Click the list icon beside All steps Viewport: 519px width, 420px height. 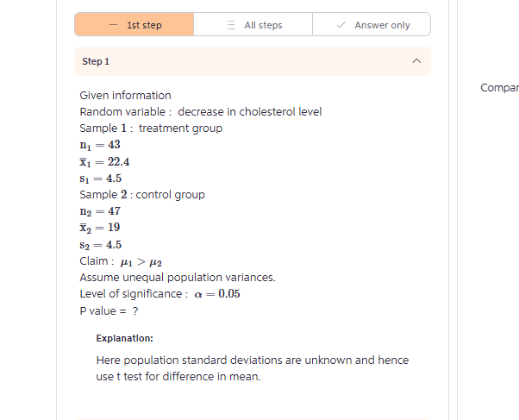pos(231,25)
